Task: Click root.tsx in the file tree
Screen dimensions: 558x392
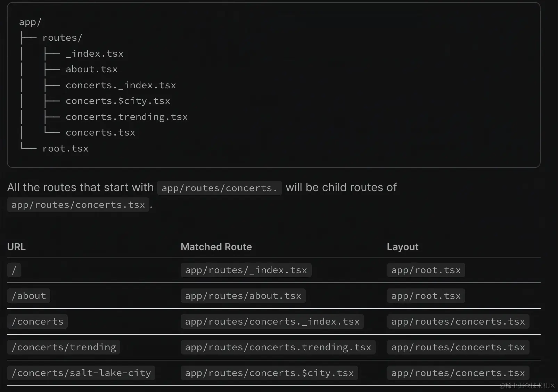Action: click(65, 148)
